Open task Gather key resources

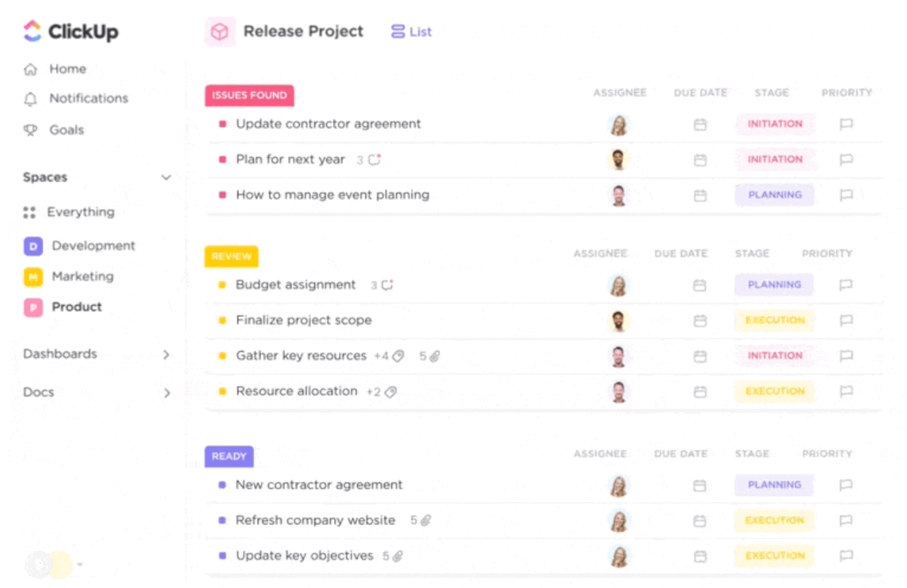(x=301, y=356)
